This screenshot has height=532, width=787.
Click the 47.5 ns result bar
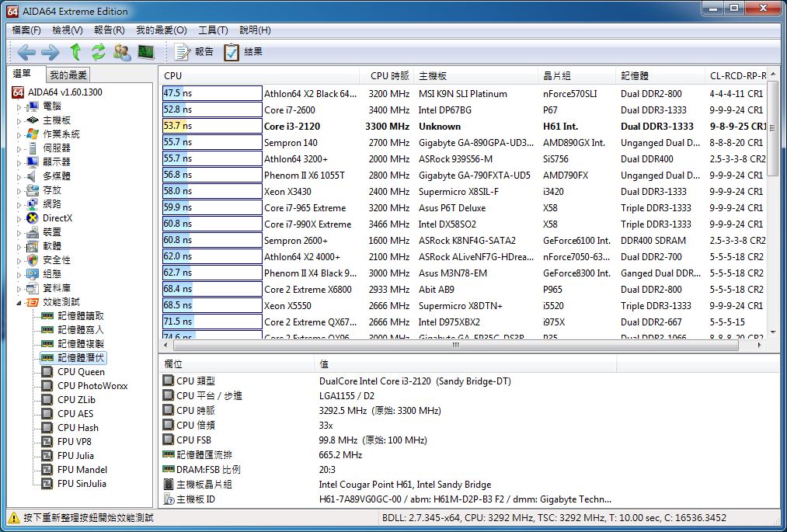click(x=212, y=93)
